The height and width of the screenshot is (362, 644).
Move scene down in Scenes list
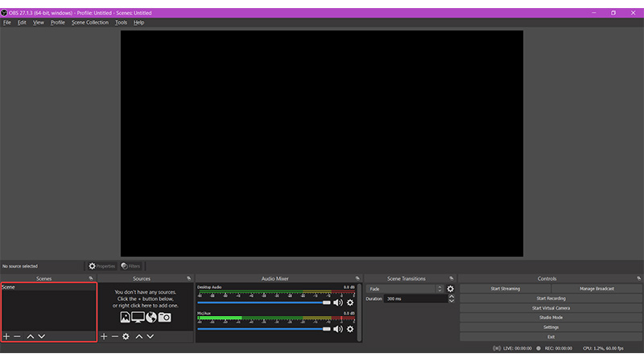42,336
